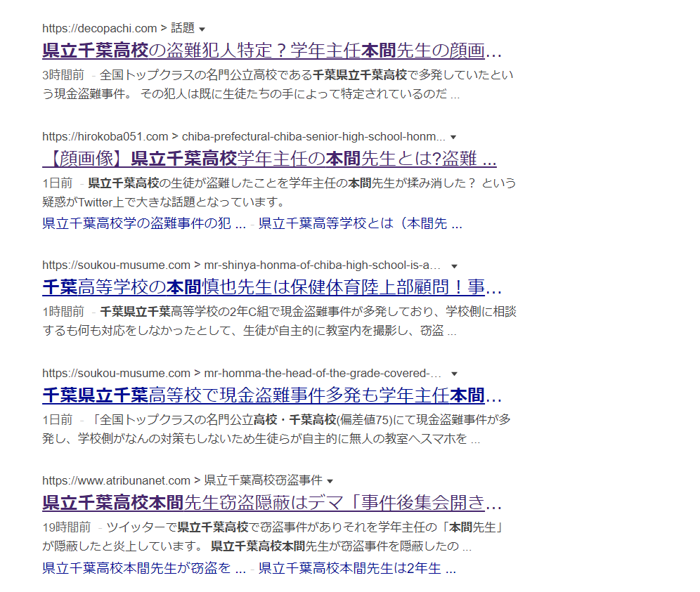700x592 pixels.
Task: Click the https://decopachi.com URL text
Action: click(100, 29)
